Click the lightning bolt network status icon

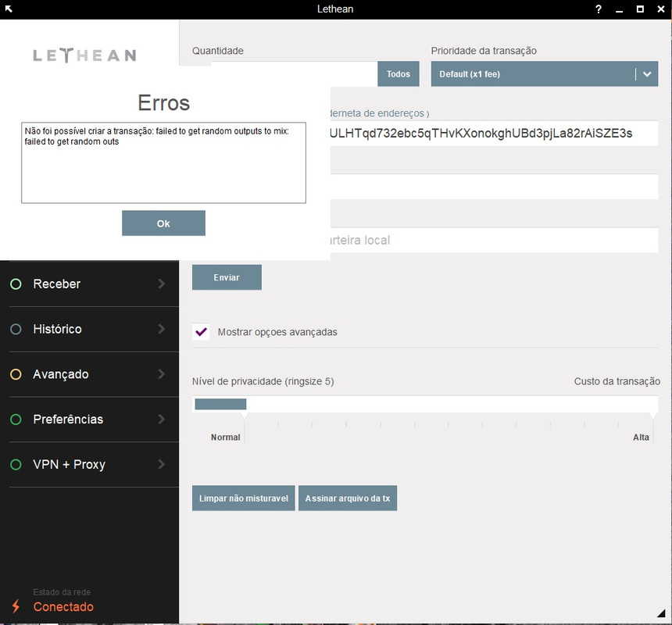(x=16, y=606)
